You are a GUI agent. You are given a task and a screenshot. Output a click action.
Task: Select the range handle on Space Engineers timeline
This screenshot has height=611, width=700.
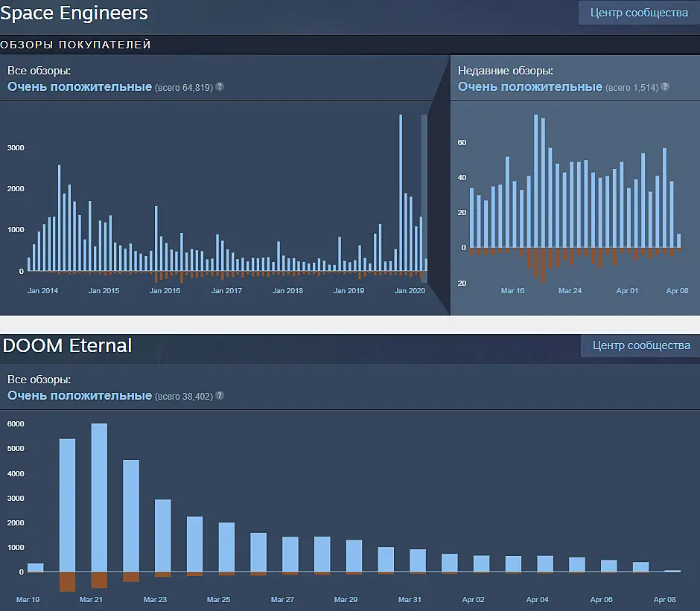tap(424, 198)
